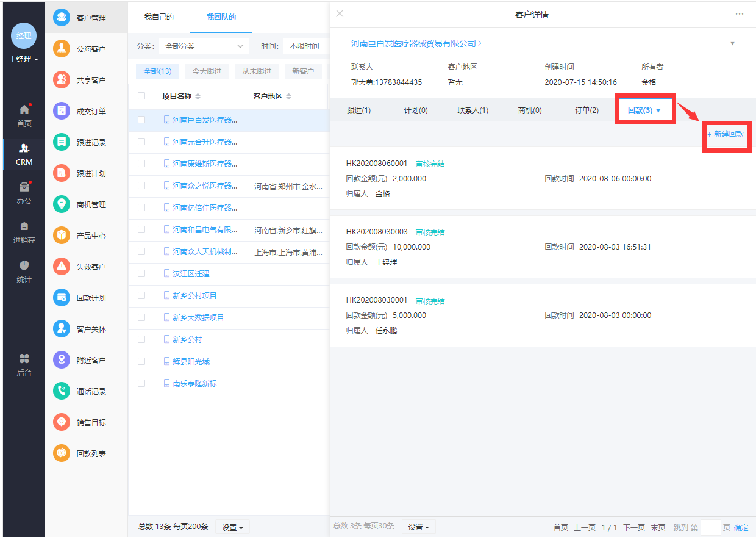Click + 新建回款 link
756x537 pixels.
[726, 134]
